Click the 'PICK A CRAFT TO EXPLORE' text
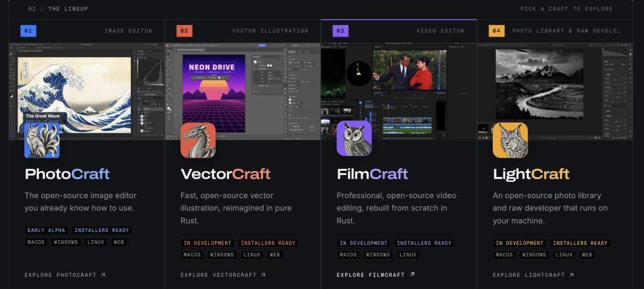 click(x=566, y=9)
